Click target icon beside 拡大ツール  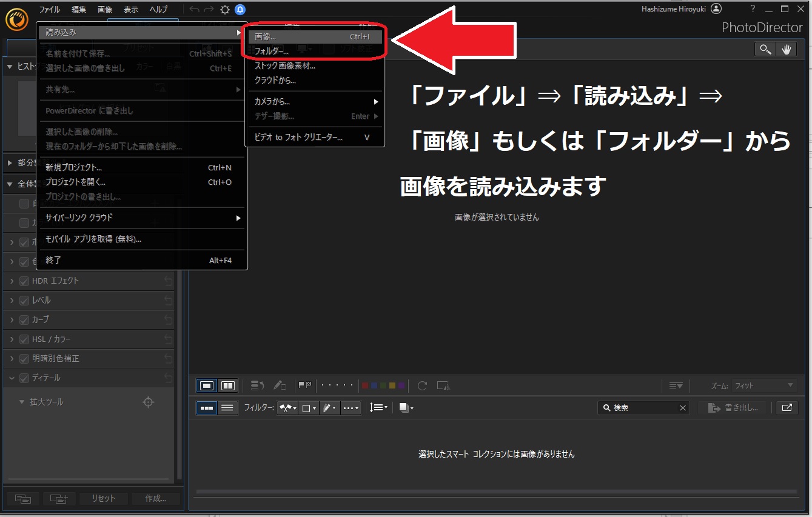tap(148, 402)
